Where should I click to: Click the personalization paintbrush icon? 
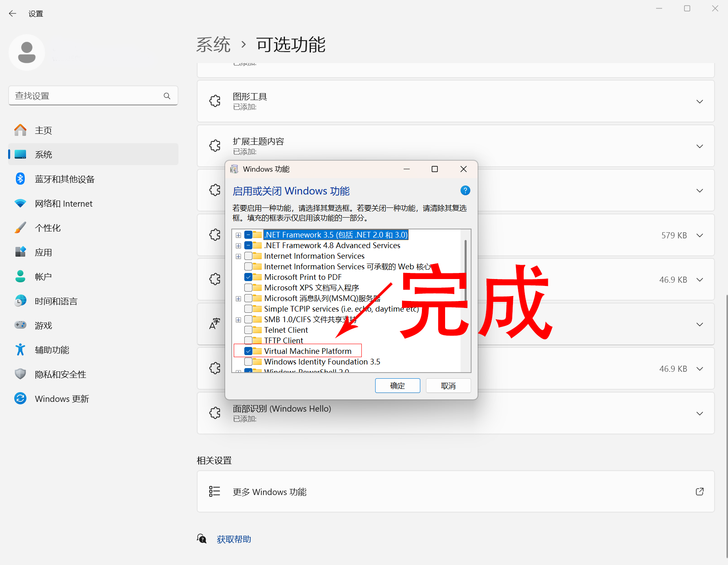tap(20, 228)
